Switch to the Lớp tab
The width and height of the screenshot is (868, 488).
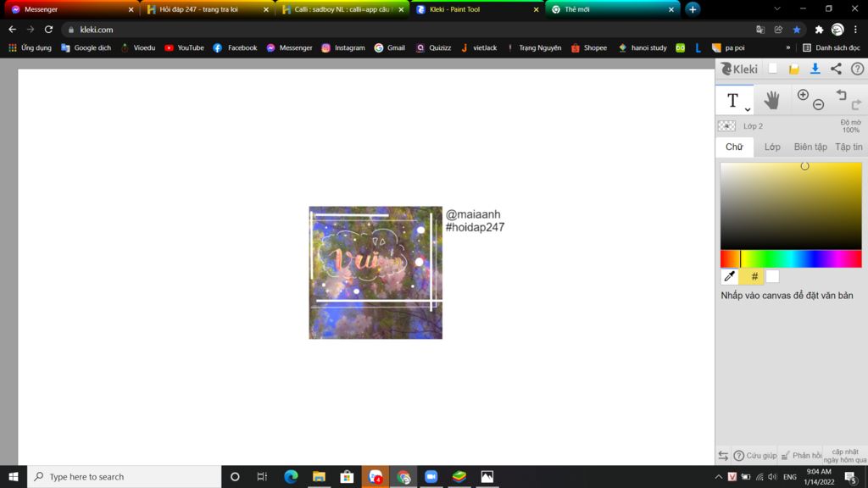pyautogui.click(x=772, y=147)
